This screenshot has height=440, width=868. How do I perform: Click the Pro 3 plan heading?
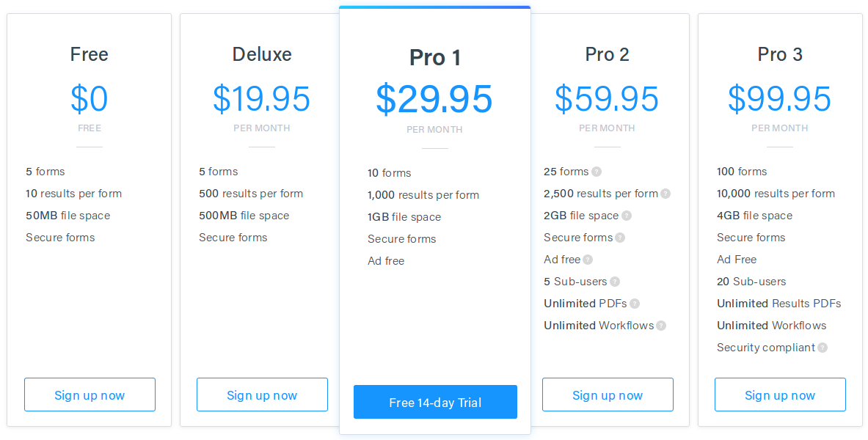coord(780,54)
